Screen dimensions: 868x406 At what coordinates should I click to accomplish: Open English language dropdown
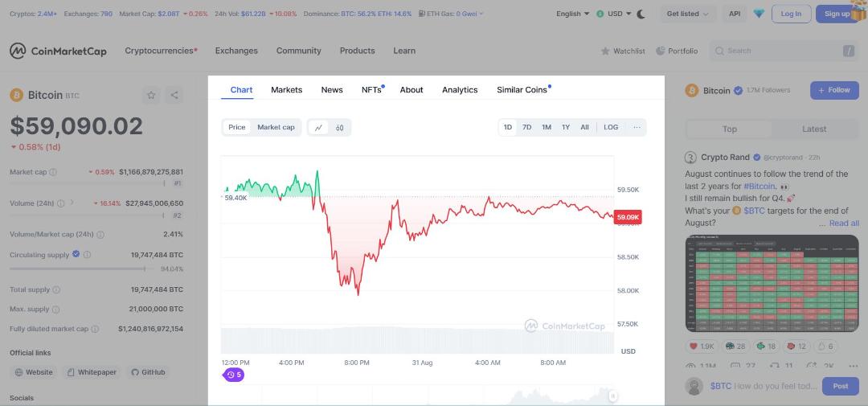(x=573, y=14)
